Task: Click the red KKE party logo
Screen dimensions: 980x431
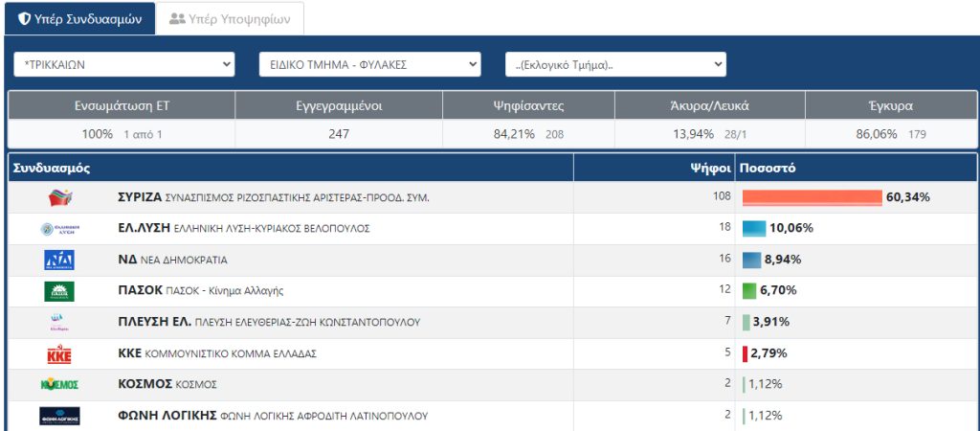Action: 59,353
